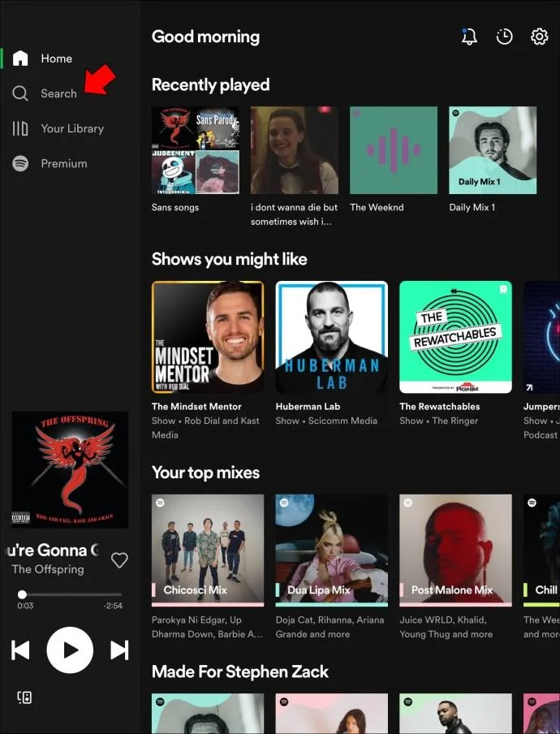Click the 'Good morning' greeting heading
This screenshot has height=734, width=560.
coord(205,37)
